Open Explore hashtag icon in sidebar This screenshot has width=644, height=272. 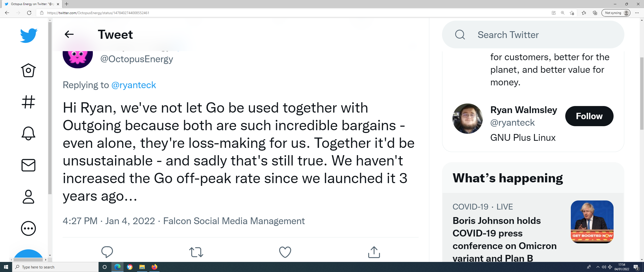(28, 102)
